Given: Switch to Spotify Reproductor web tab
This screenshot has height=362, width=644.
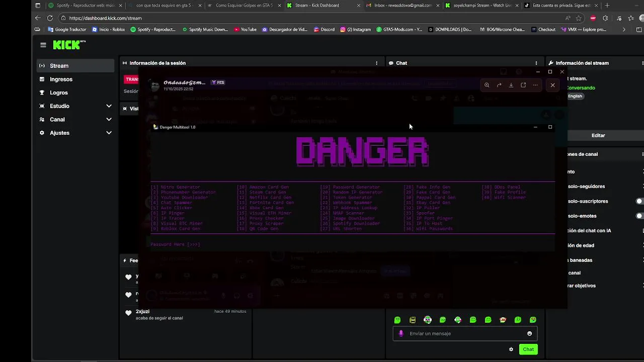Looking at the screenshot, I should click(x=82, y=6).
